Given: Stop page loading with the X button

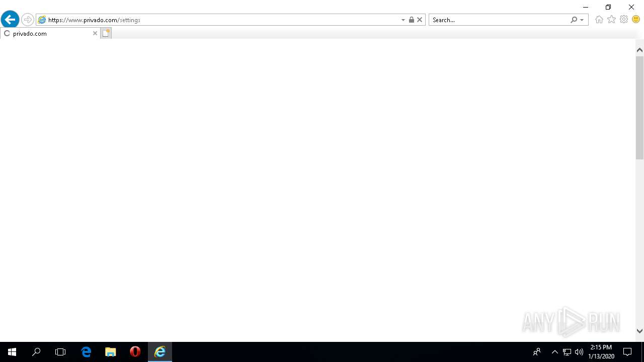Looking at the screenshot, I should (420, 20).
